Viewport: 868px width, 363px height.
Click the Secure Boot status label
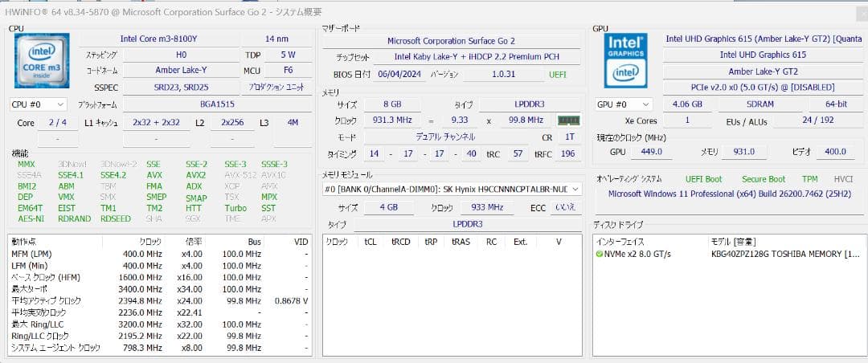point(764,179)
